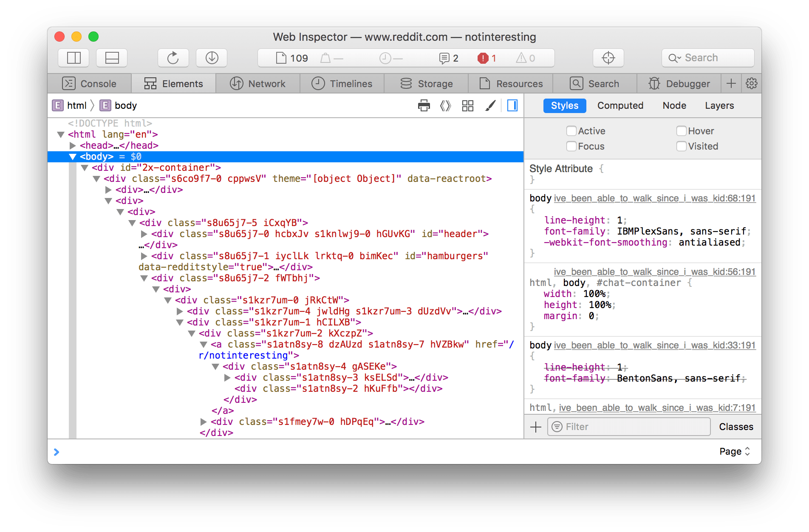The height and width of the screenshot is (532, 809).
Task: Enable the Active pseudo-class checkbox
Action: tap(571, 131)
